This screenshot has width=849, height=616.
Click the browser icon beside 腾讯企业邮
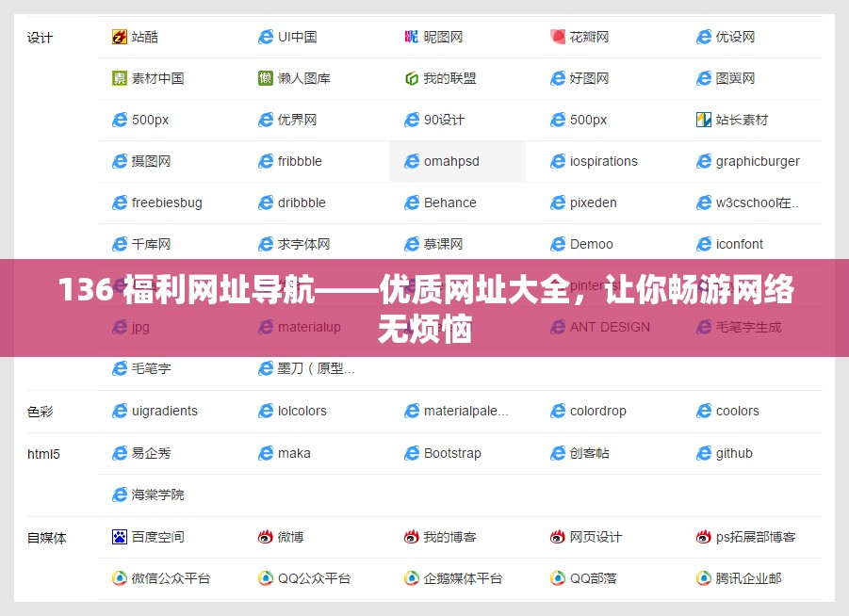coord(703,578)
